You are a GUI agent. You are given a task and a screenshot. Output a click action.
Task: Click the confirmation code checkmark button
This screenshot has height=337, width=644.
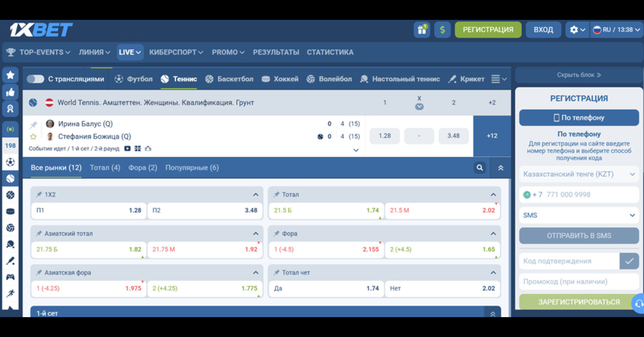(629, 261)
